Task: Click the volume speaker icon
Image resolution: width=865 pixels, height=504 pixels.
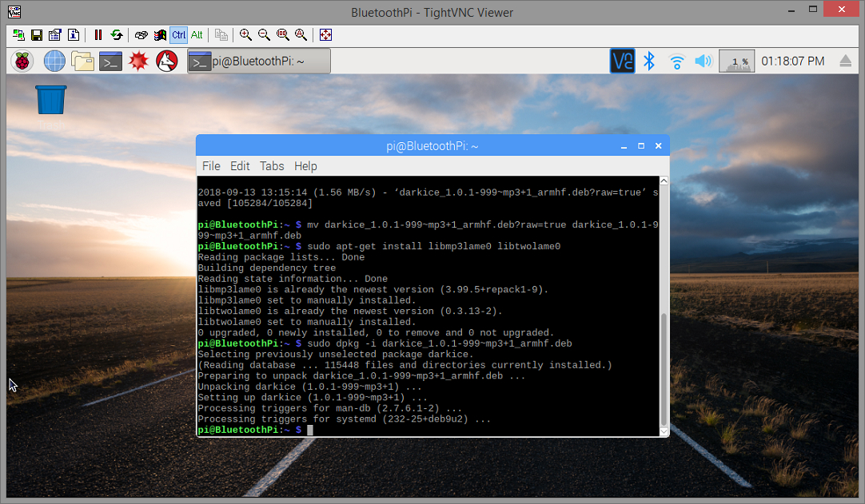Action: pyautogui.click(x=704, y=62)
